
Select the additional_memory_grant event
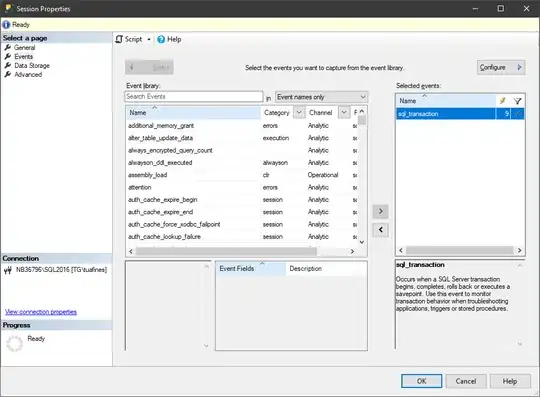pos(161,126)
